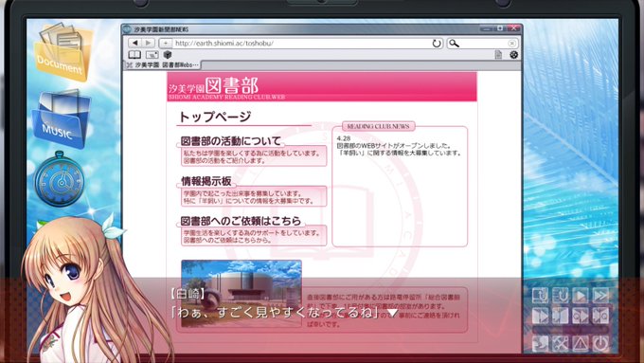Viewport: 644px width, 363px height.
Task: Close the 汐美学園 図書部Webs tab with its x
Action: click(x=130, y=65)
